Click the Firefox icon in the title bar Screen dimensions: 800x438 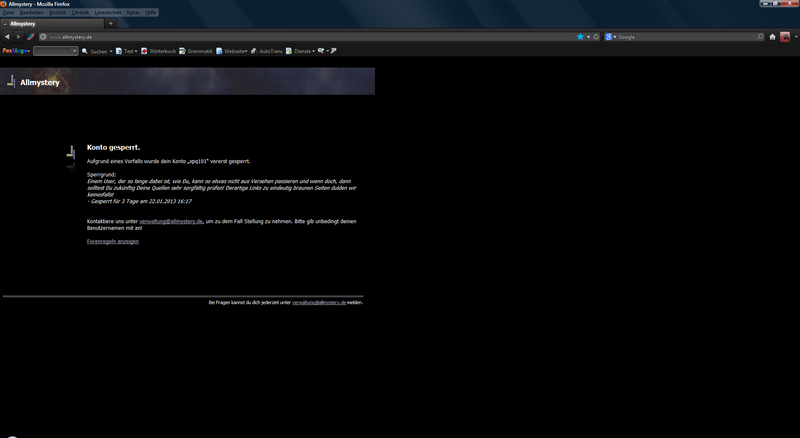(x=4, y=4)
